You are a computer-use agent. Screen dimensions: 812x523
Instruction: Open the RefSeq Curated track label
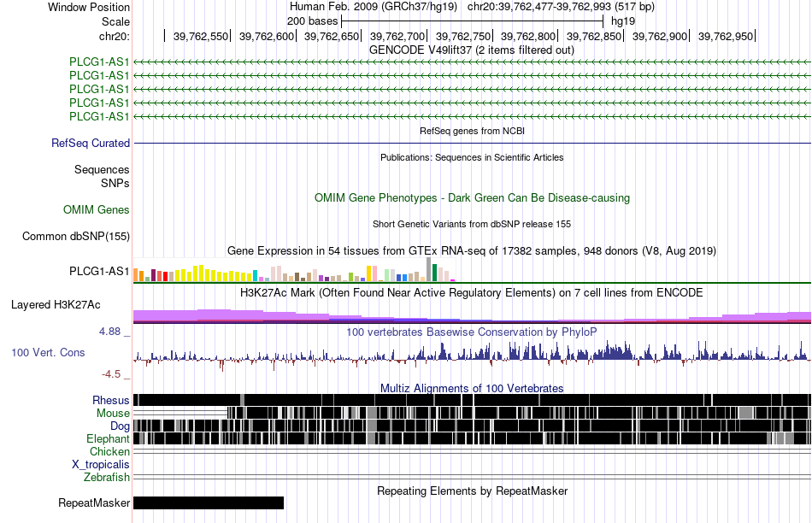coord(90,143)
